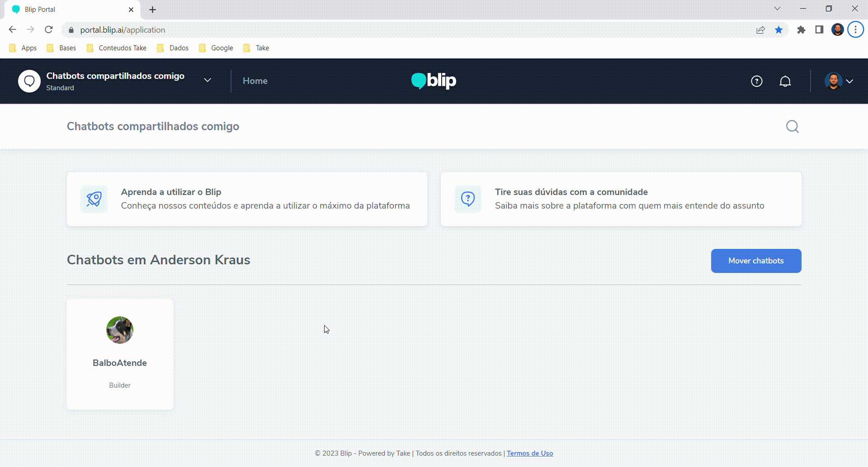Click the share page icon in address bar
868x467 pixels.
point(760,30)
